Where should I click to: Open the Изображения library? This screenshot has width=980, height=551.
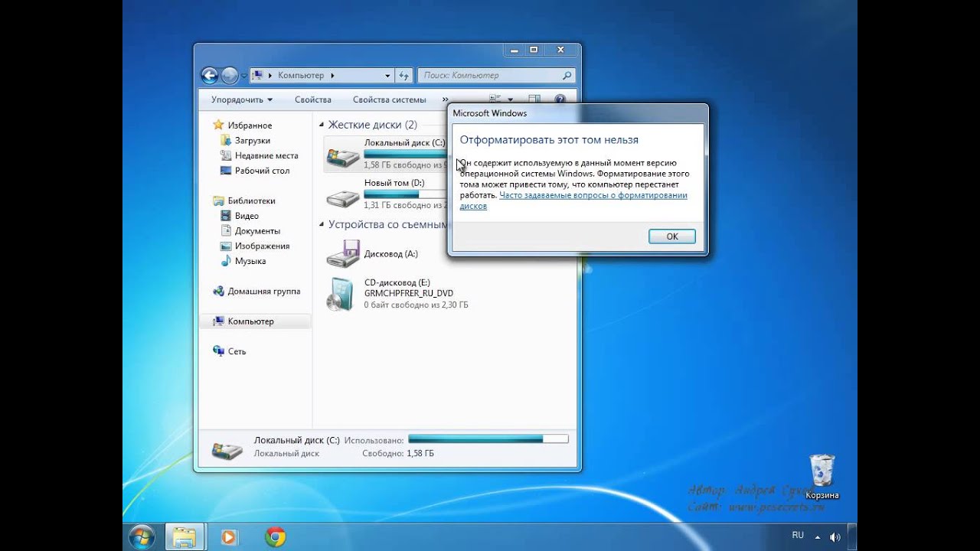pyautogui.click(x=262, y=246)
